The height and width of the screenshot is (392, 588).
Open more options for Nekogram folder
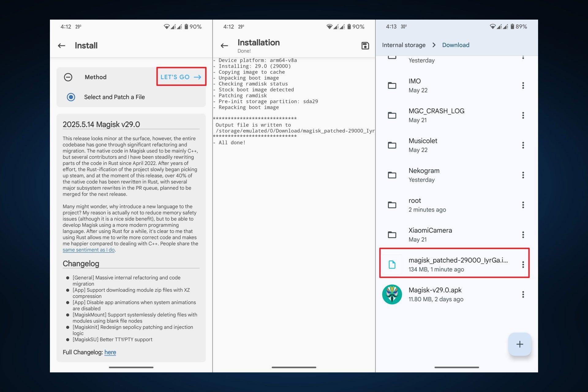[x=523, y=175]
